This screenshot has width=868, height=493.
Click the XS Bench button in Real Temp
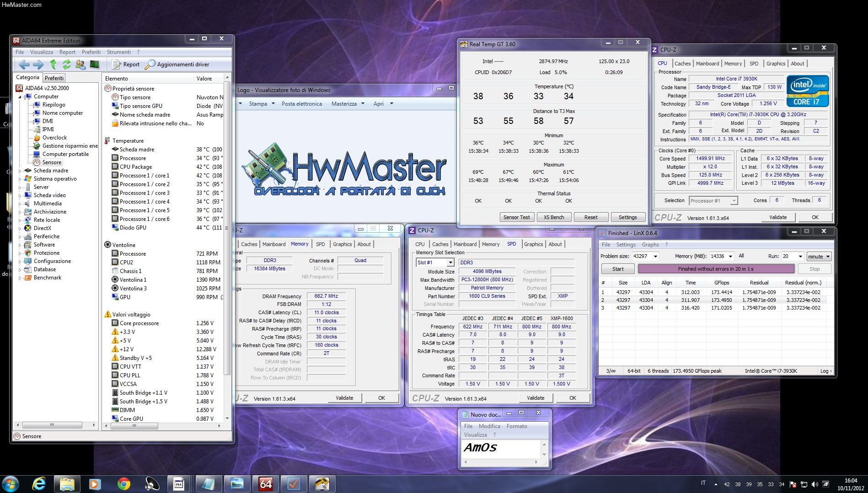click(x=553, y=217)
